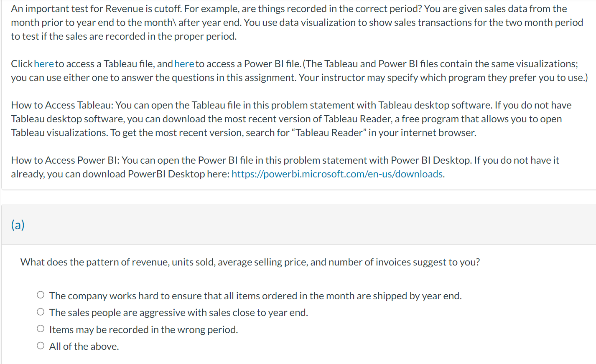Click answer text about aggressive sales people

coord(178,313)
